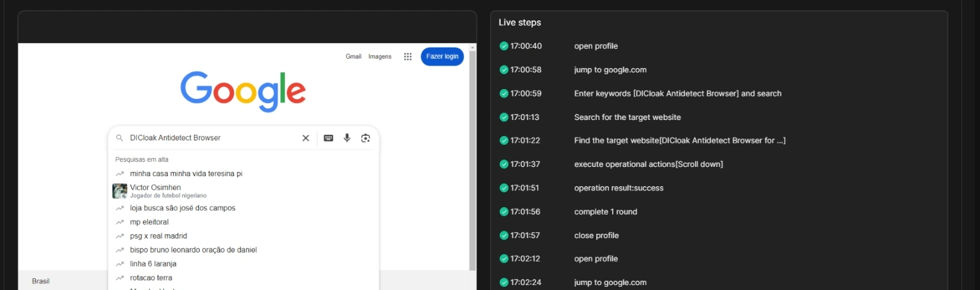
Task: Click the Google logo
Action: point(243,92)
